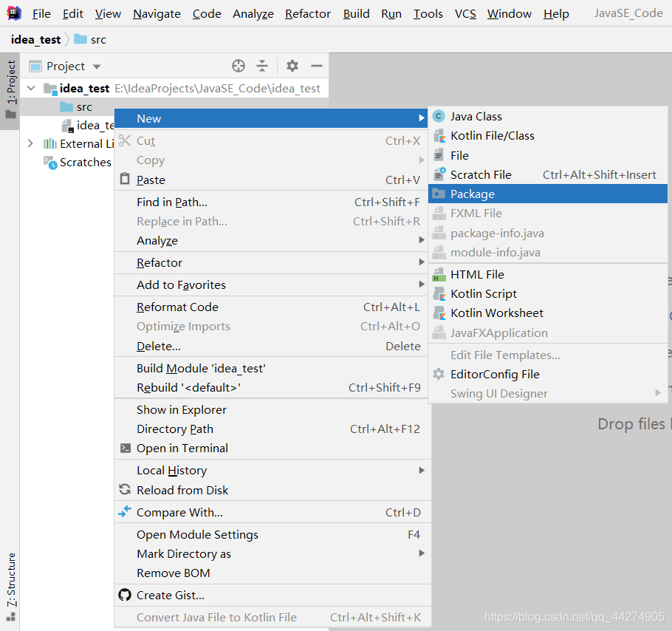Screen dimensions: 672x631
Task: Click the src folder icon in breadcrumb
Action: 80,39
